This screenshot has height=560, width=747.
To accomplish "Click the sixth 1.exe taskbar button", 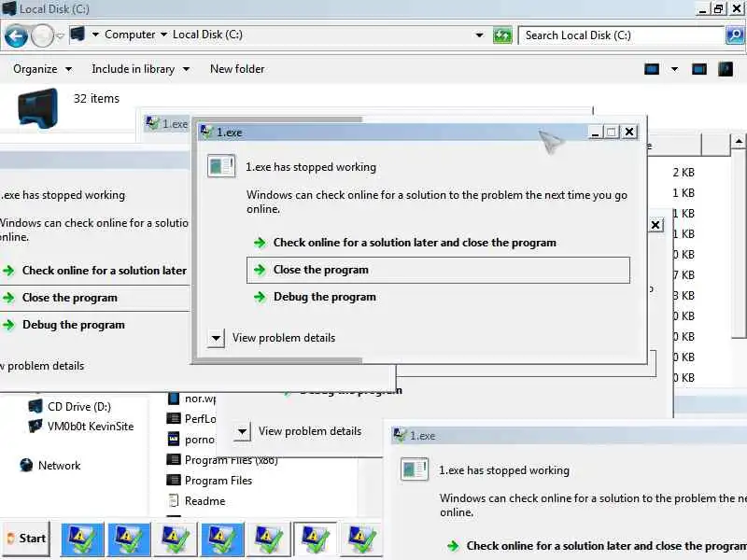I will (316, 539).
